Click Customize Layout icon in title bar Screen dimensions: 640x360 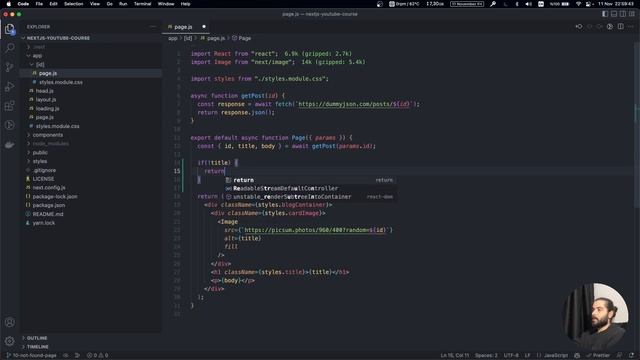tap(632, 14)
